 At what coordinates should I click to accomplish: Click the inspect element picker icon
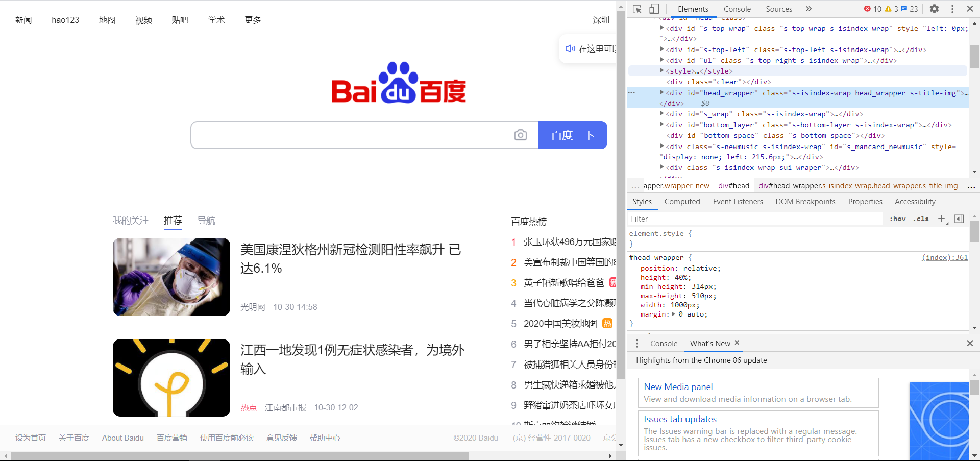click(637, 9)
